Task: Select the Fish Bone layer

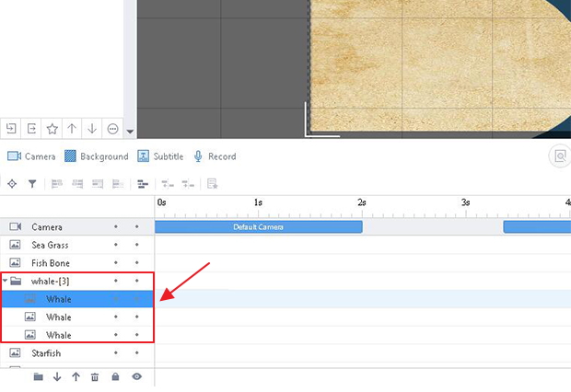Action: pos(77,263)
